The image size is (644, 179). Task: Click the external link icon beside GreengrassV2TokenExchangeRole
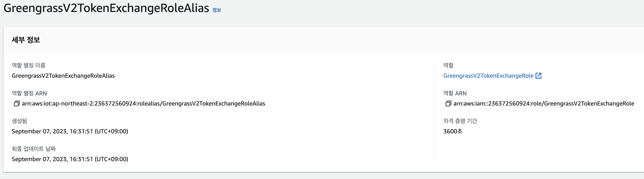(538, 76)
